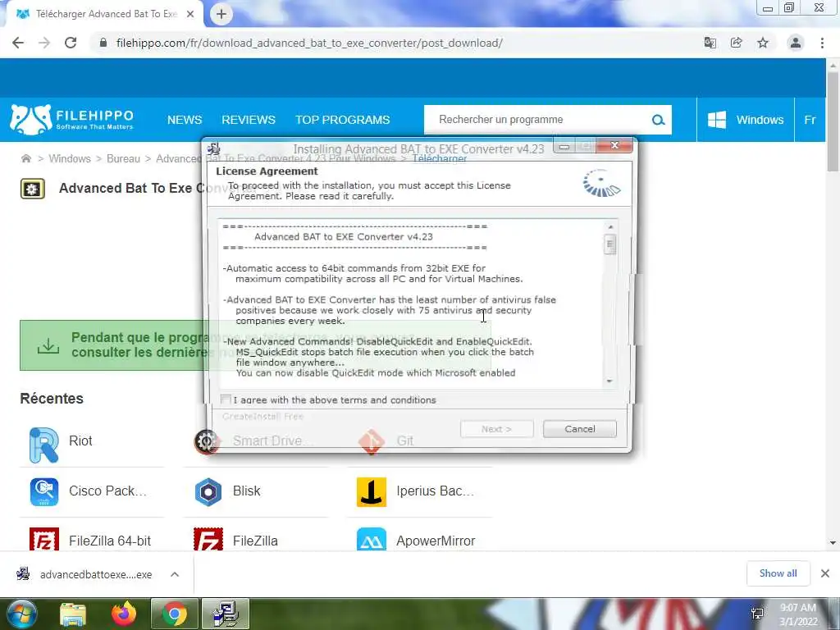Expand the download item options chevron
840x630 pixels.
[x=175, y=574]
